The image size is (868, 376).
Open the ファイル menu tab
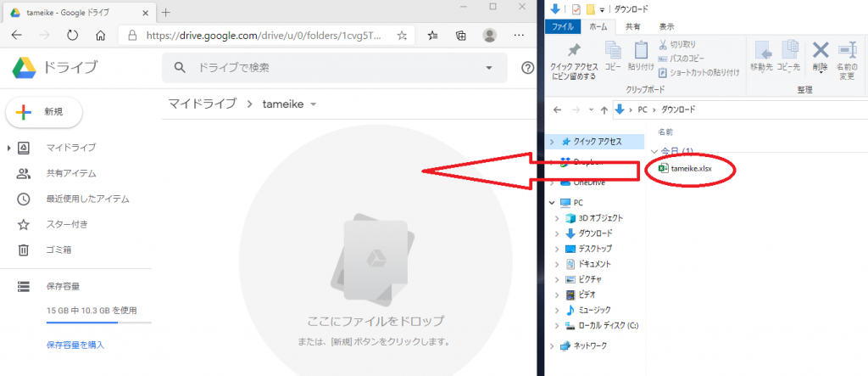click(x=564, y=26)
